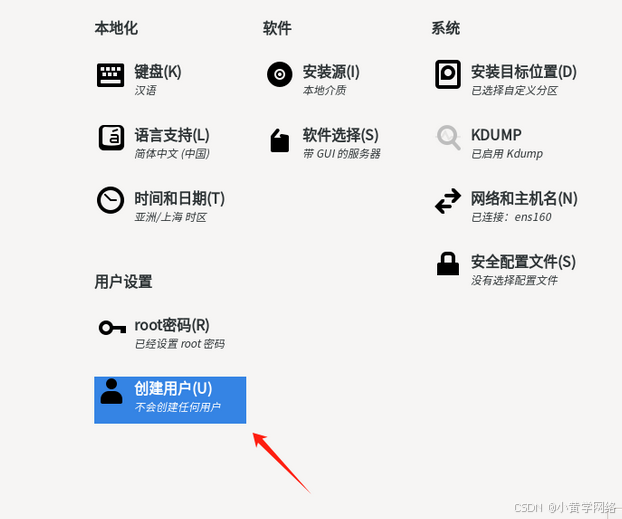Click the padlock icon for 安全配置文件
Image resolution: width=622 pixels, height=519 pixels.
(448, 263)
